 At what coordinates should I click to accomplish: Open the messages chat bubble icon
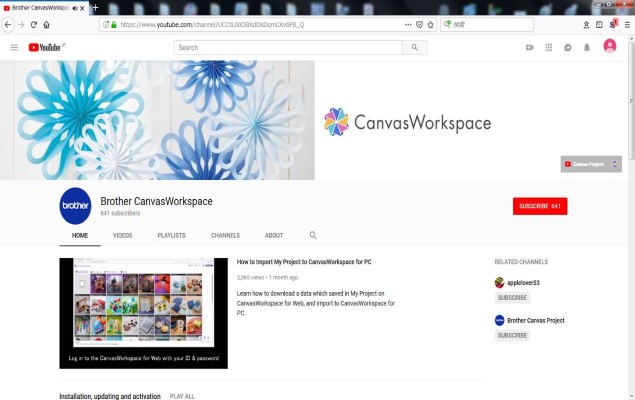coord(568,47)
